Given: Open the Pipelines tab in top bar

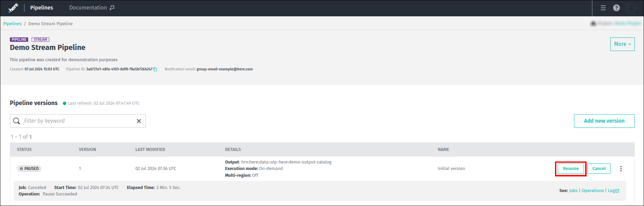Looking at the screenshot, I should click(41, 7).
